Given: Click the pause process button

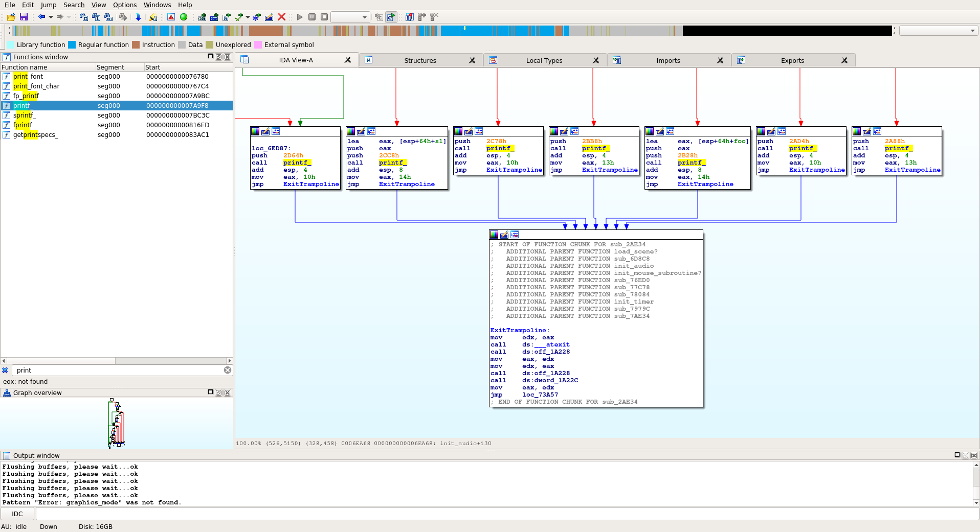Looking at the screenshot, I should click(x=312, y=17).
